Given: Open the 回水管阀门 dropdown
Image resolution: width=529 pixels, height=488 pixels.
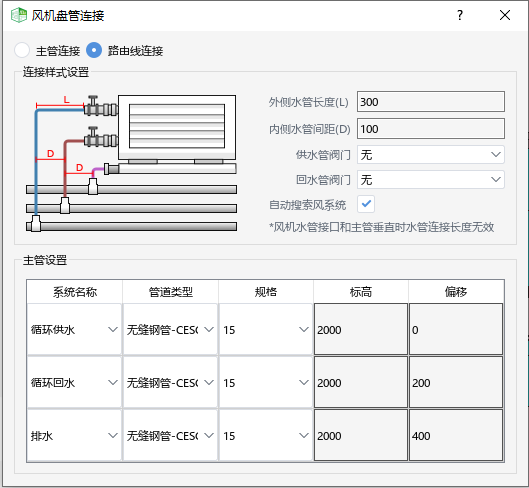Looking at the screenshot, I should click(x=431, y=180).
